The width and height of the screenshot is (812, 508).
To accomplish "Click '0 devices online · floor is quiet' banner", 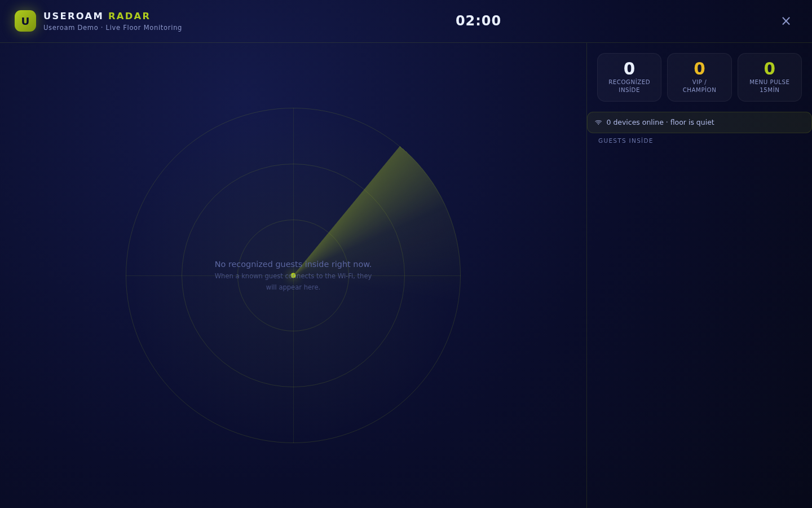I will pyautogui.click(x=699, y=122).
